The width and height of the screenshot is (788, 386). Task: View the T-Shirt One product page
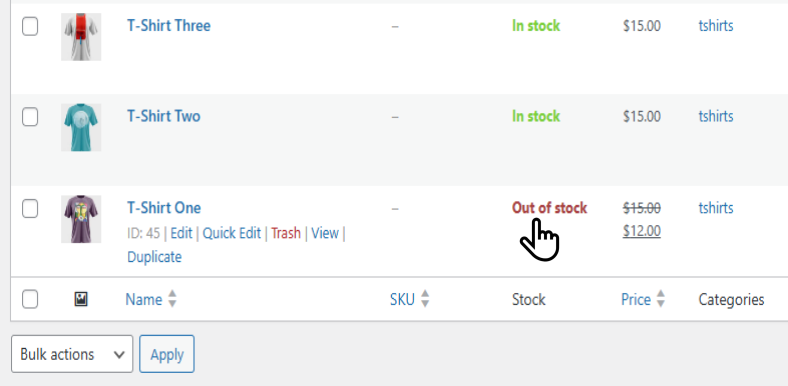(325, 233)
